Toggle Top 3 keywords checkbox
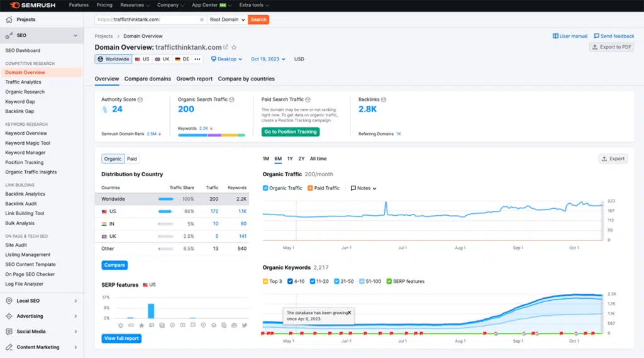Viewport: 644px width, 358px height. click(x=265, y=281)
